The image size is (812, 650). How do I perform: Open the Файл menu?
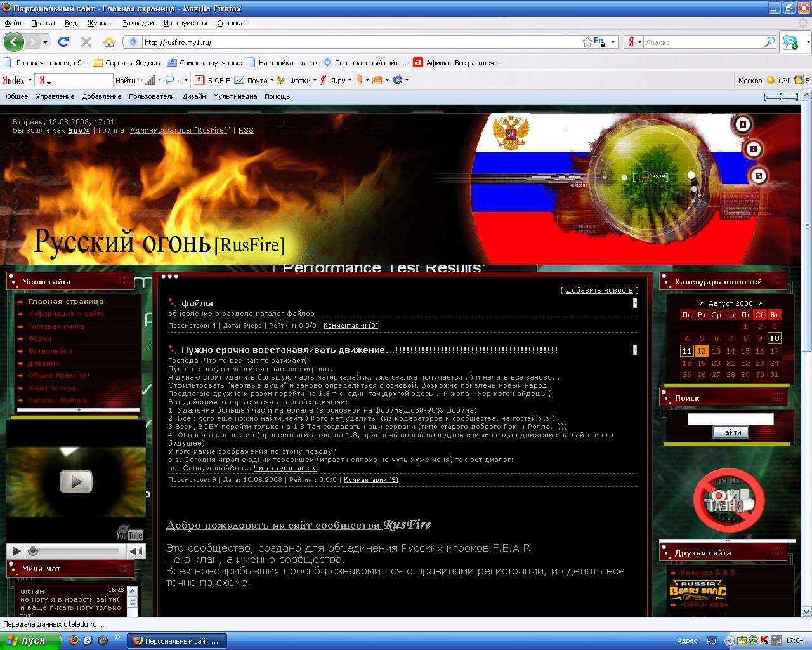(x=13, y=23)
